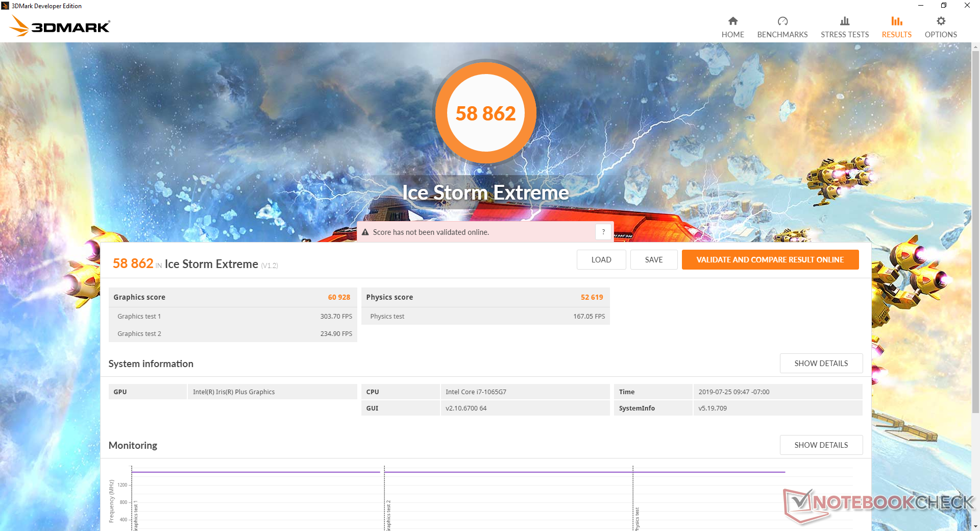Click Validate and Compare Result Online
Viewport: 980px width, 531px height.
point(770,260)
